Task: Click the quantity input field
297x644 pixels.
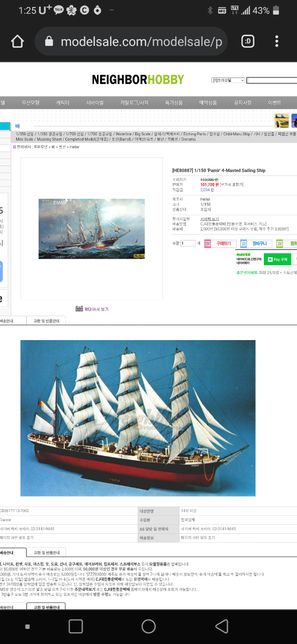Action: pos(188,244)
